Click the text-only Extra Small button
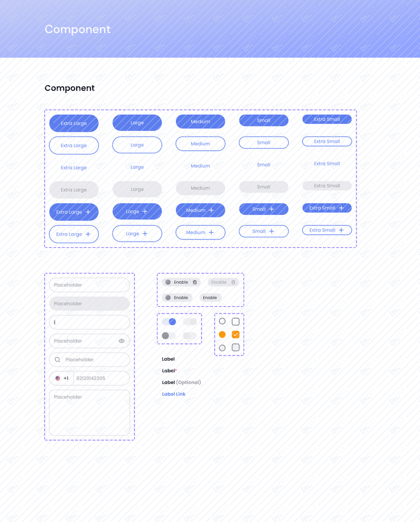The width and height of the screenshot is (420, 522). [327, 163]
